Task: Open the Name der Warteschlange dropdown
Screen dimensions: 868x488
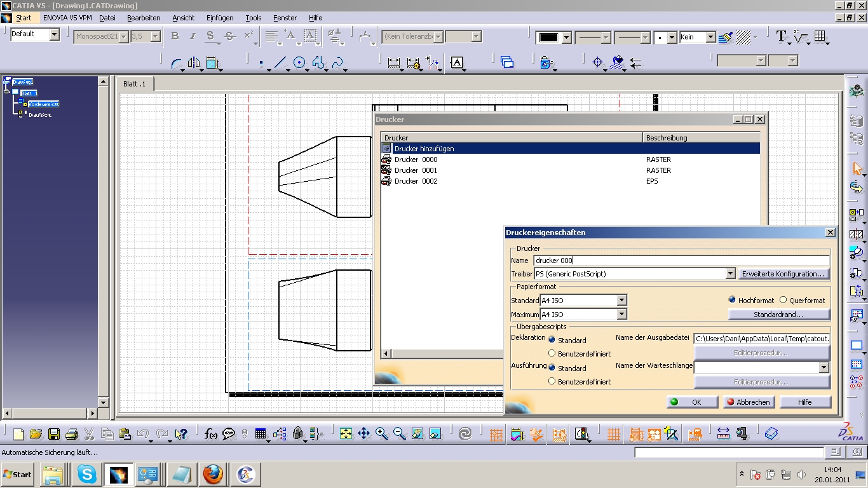Action: coord(824,367)
